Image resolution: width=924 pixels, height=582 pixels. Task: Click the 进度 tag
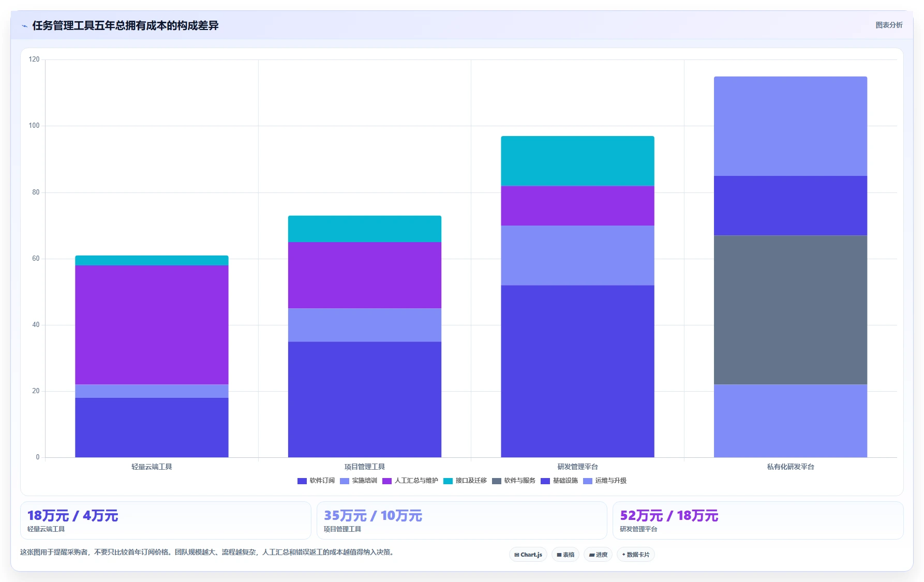(x=598, y=555)
